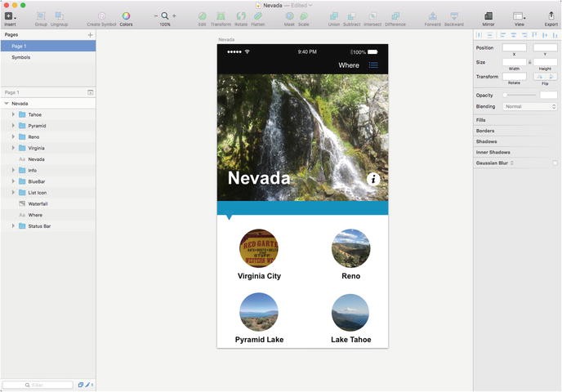Viewport: 562px width, 392px height.
Task: Click the Create Symbol icon
Action: (101, 16)
